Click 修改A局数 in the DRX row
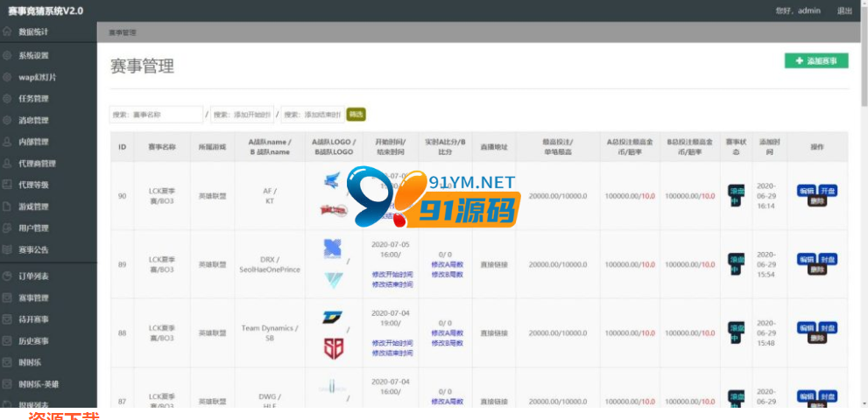The width and height of the screenshot is (868, 420). coord(447,264)
